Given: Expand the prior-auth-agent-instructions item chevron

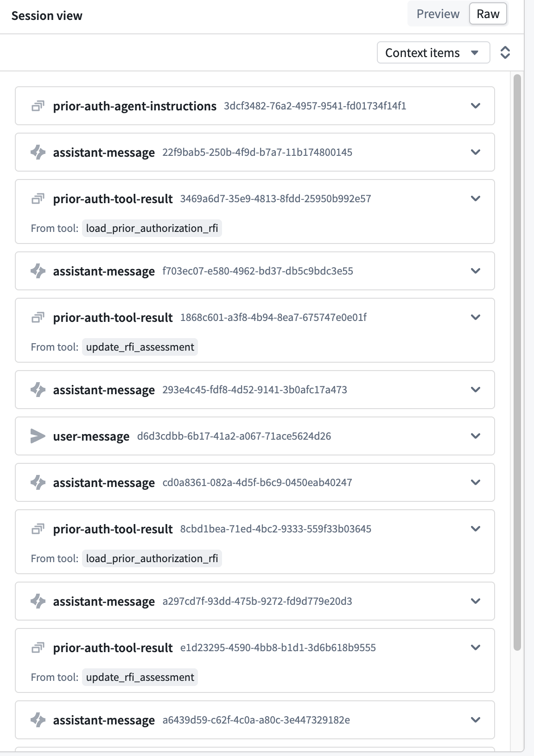Looking at the screenshot, I should 476,106.
